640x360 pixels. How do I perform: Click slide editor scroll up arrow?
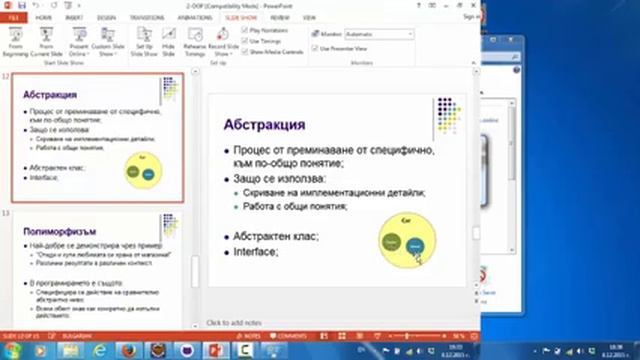pyautogui.click(x=476, y=72)
